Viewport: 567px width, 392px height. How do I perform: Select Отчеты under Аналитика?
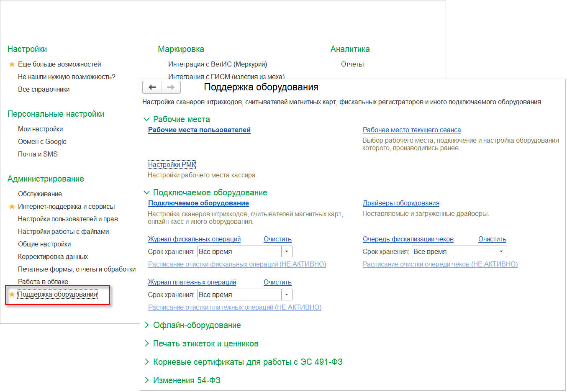coord(352,64)
